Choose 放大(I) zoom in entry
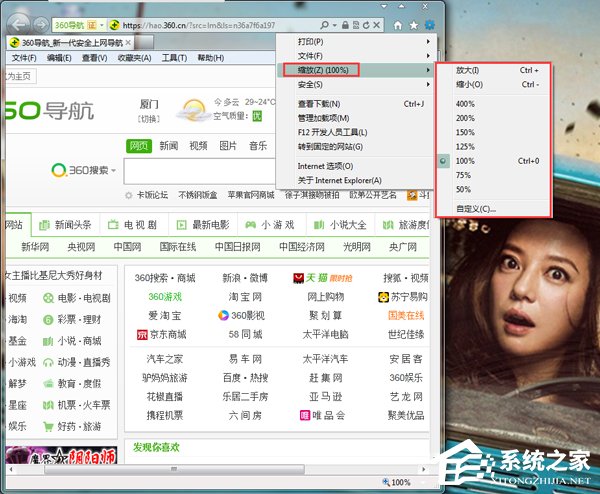 [x=494, y=70]
